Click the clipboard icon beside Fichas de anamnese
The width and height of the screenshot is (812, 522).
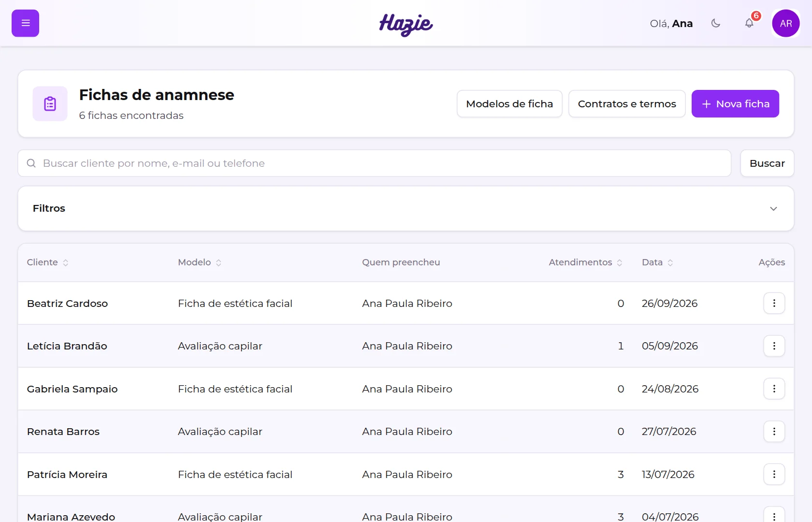50,104
